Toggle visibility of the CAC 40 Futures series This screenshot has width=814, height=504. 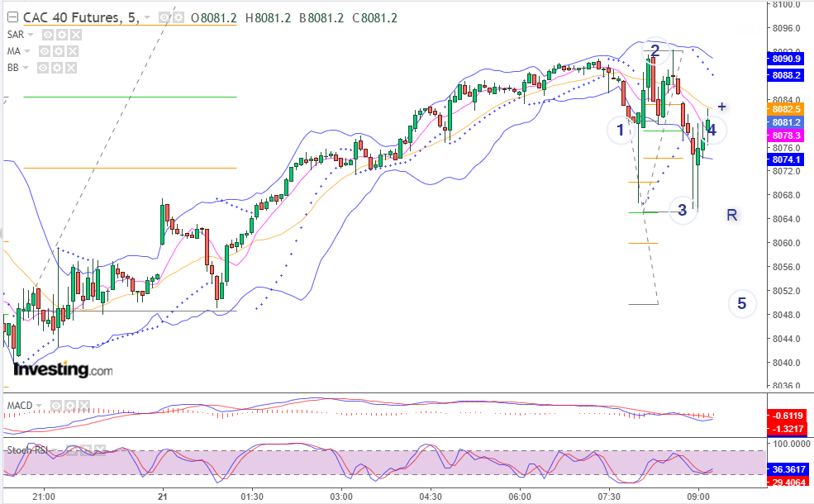tap(165, 18)
